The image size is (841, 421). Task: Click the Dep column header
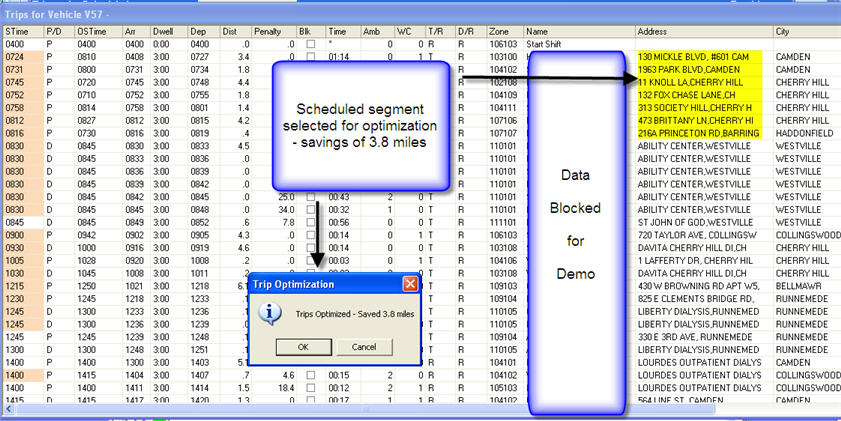coord(203,32)
